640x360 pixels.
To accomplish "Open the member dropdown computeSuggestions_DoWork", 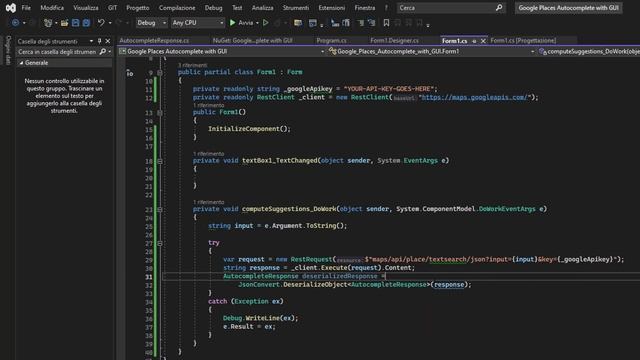I will 589,51.
